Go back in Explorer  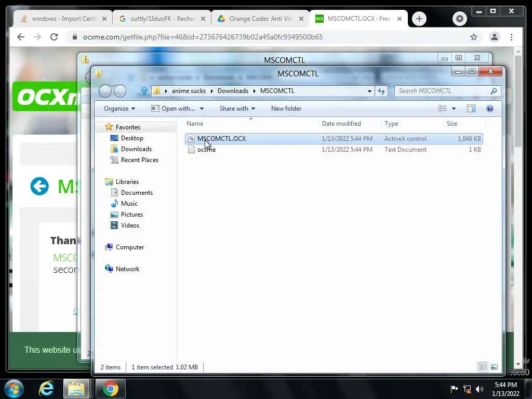(x=105, y=91)
